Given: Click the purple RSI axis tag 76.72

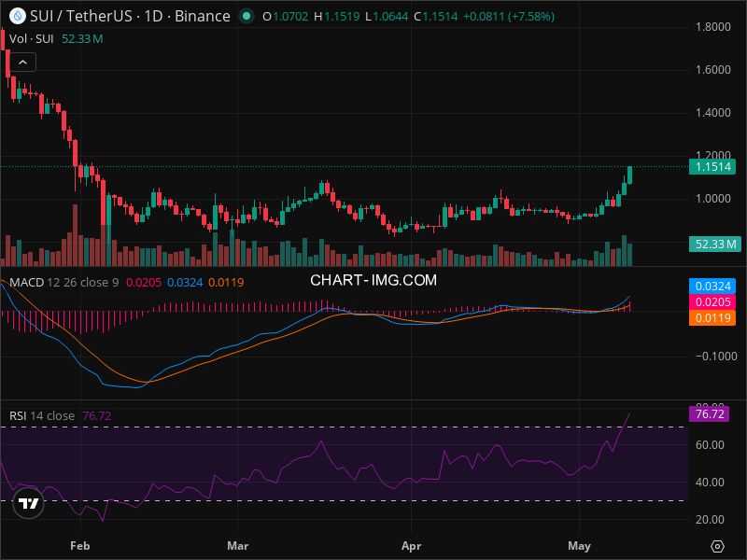Looking at the screenshot, I should pos(709,413).
